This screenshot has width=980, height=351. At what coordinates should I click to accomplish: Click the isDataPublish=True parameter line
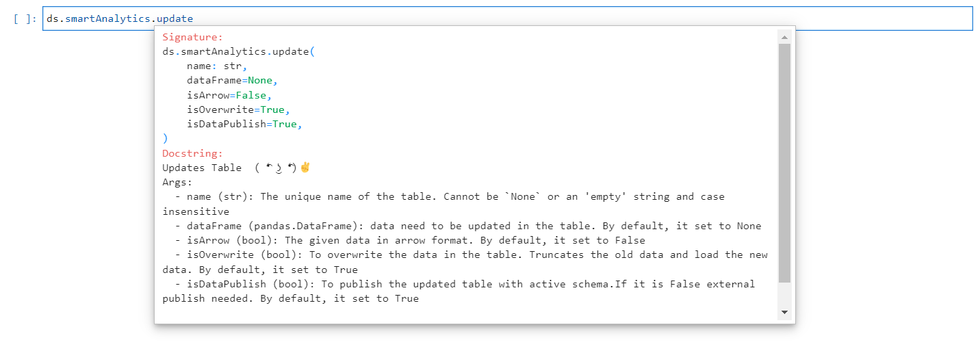tap(245, 124)
